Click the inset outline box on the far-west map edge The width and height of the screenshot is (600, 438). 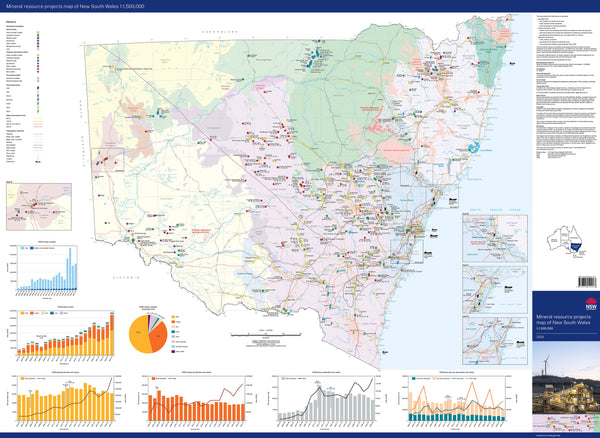point(108,160)
